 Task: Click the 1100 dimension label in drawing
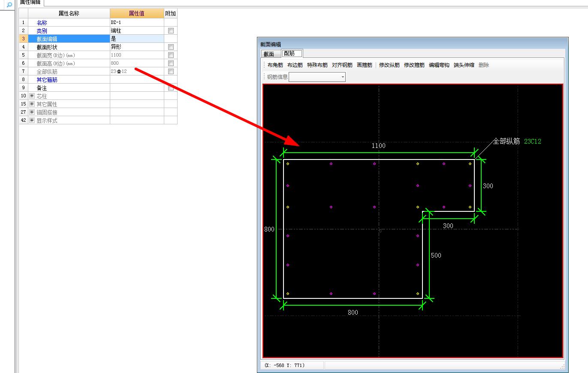pyautogui.click(x=378, y=146)
